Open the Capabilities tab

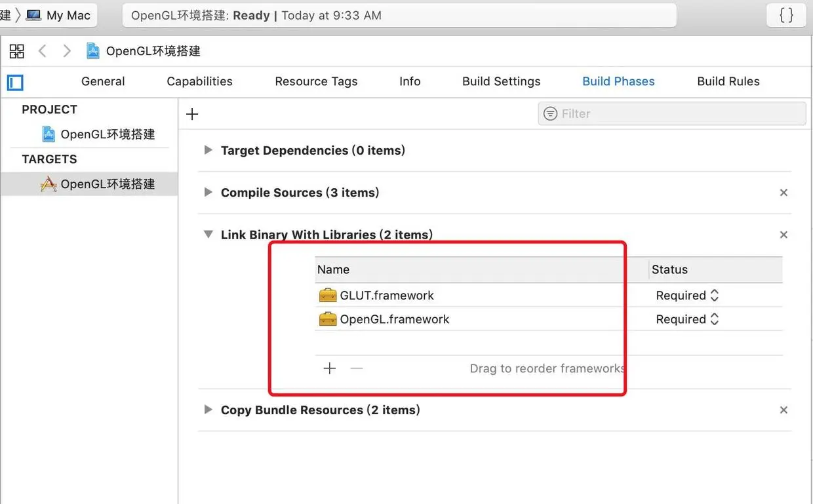199,81
